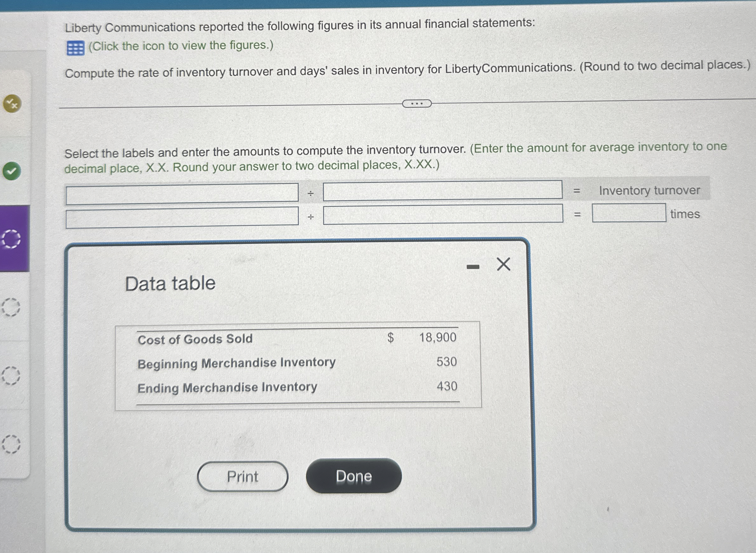Select the current question circle in purple sidebar
Viewport: 756px width, 553px height.
(11, 239)
